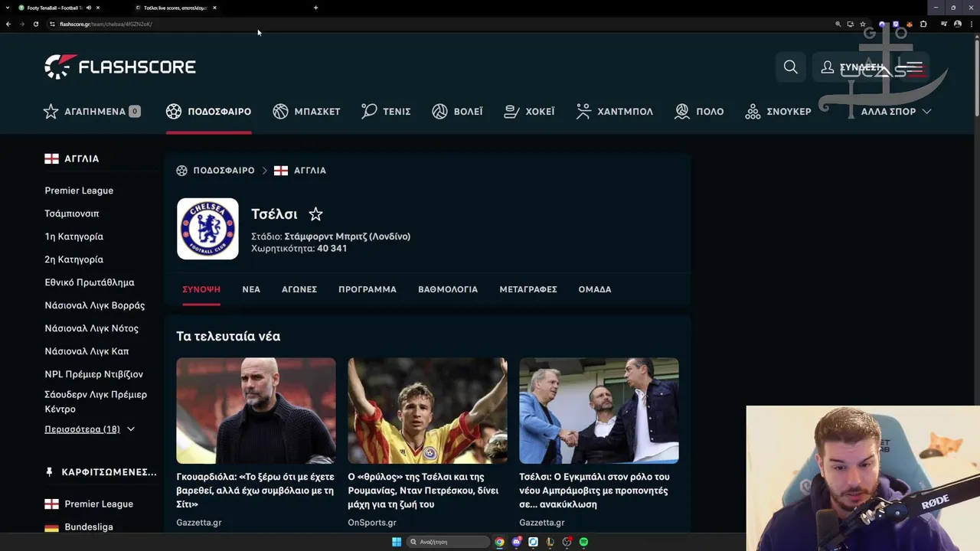Open League of Legends taskbar icon
Image resolution: width=980 pixels, height=551 pixels.
pyautogui.click(x=550, y=542)
